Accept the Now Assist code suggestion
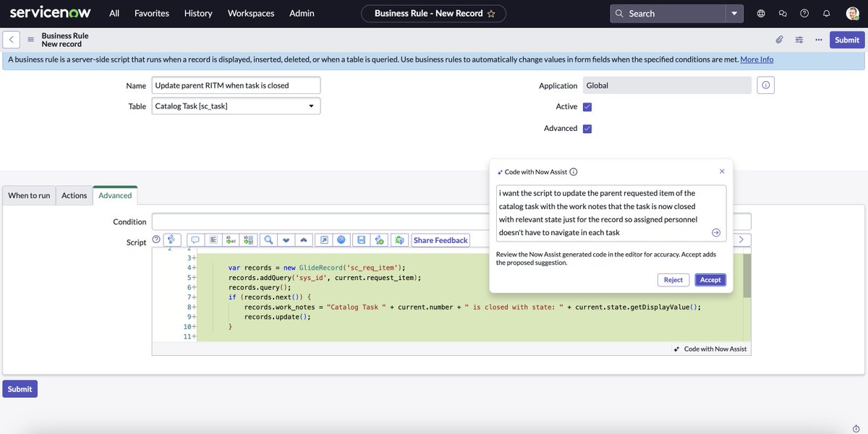This screenshot has height=434, width=868. point(710,280)
